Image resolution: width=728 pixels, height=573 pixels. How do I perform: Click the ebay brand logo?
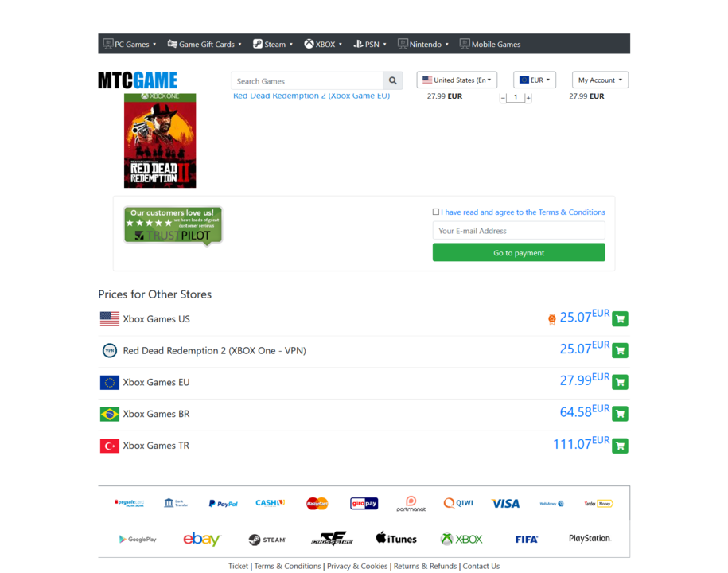coord(202,539)
